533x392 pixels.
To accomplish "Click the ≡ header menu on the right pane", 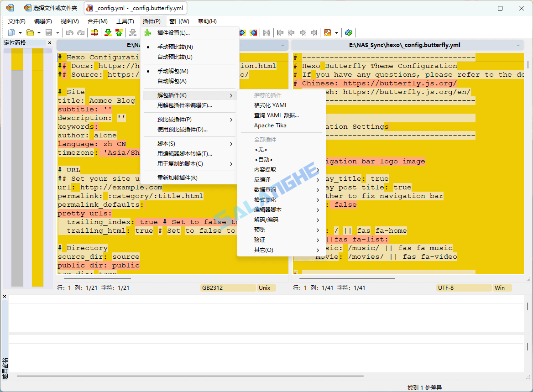I will pos(518,45).
